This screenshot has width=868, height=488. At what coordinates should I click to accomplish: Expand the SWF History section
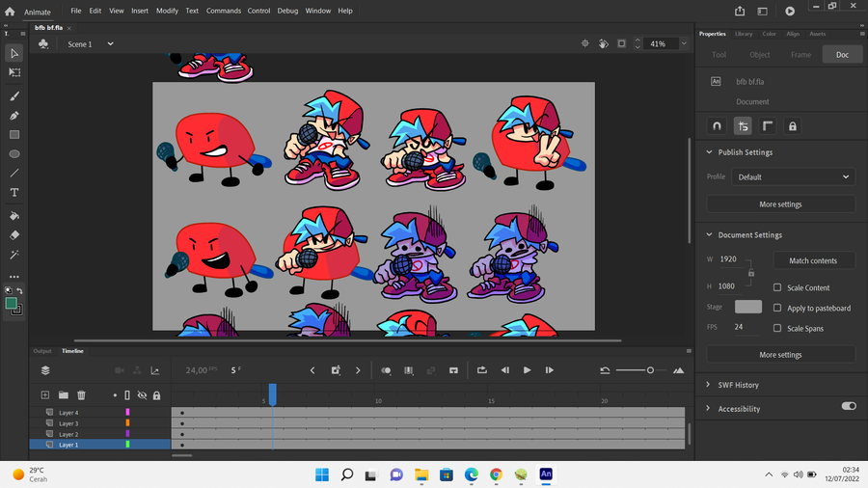pos(738,385)
